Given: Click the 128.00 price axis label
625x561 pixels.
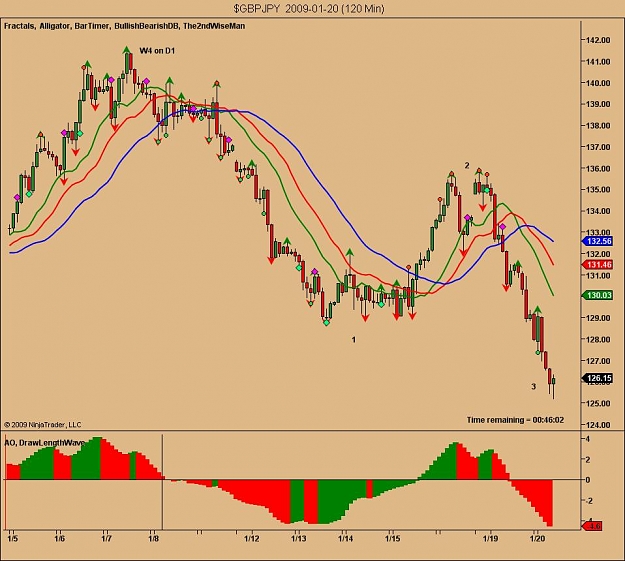Looking at the screenshot, I should [598, 339].
